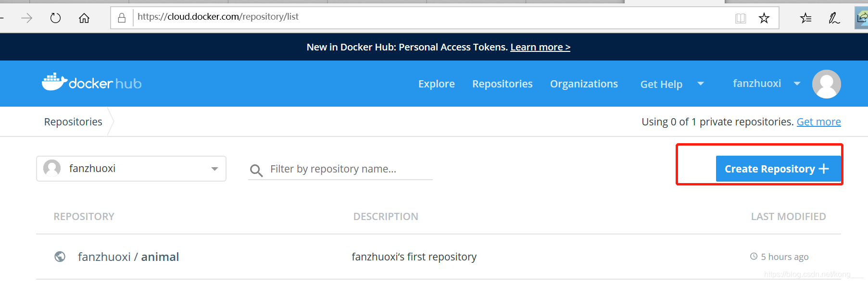
Task: Expand the fanzhuoxi account dropdown arrow
Action: 797,84
